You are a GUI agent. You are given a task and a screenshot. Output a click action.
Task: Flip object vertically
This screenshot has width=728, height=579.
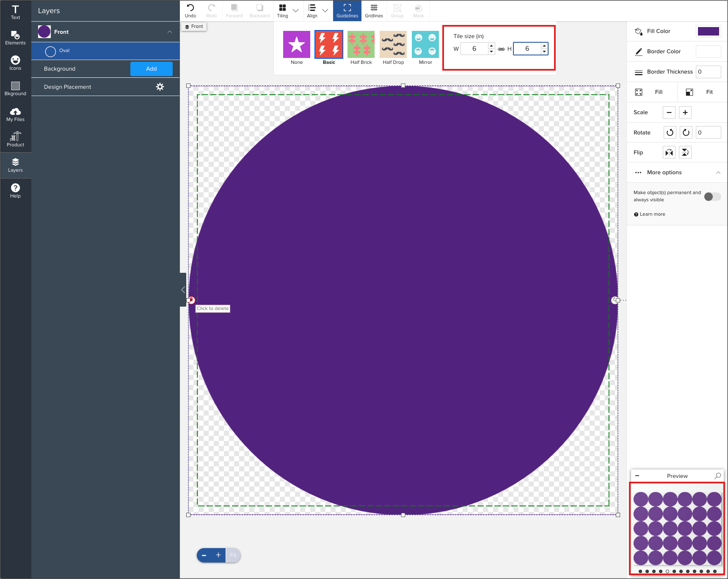tap(685, 153)
